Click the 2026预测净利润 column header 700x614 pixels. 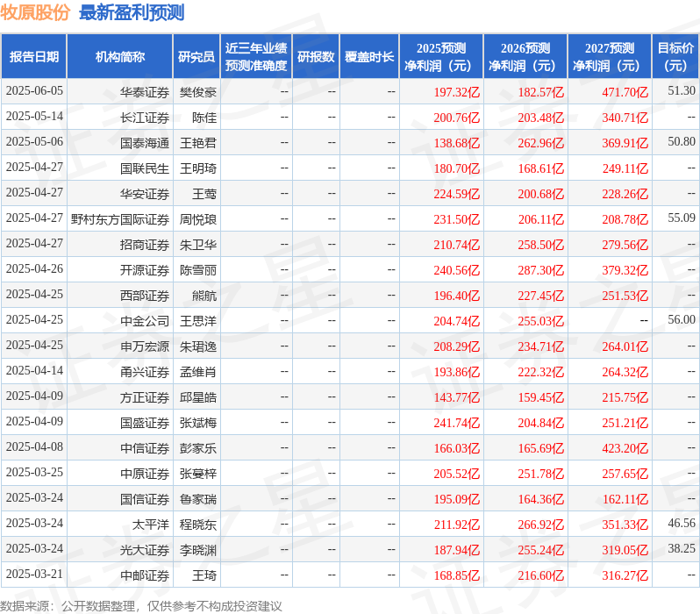tap(525, 56)
